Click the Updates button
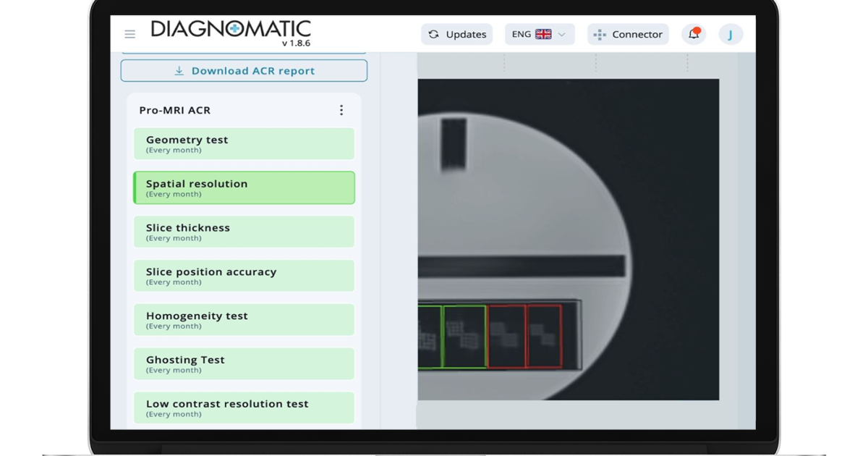Image resolution: width=868 pixels, height=456 pixels. click(457, 34)
